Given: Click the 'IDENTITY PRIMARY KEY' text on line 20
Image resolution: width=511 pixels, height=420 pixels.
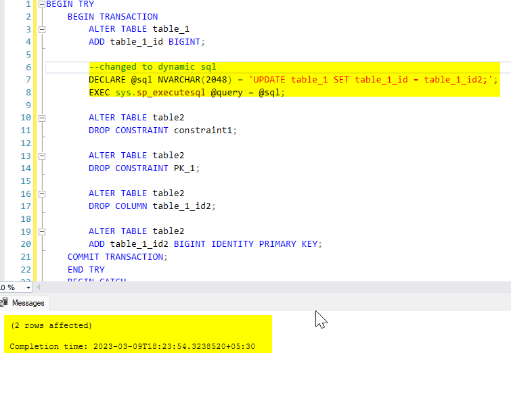Looking at the screenshot, I should coord(264,244).
